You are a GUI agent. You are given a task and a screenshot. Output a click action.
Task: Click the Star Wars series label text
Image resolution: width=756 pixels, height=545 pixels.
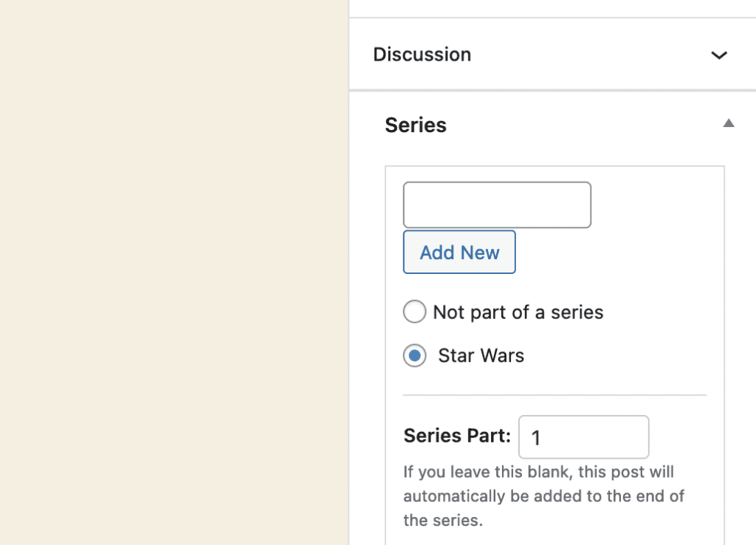point(480,355)
